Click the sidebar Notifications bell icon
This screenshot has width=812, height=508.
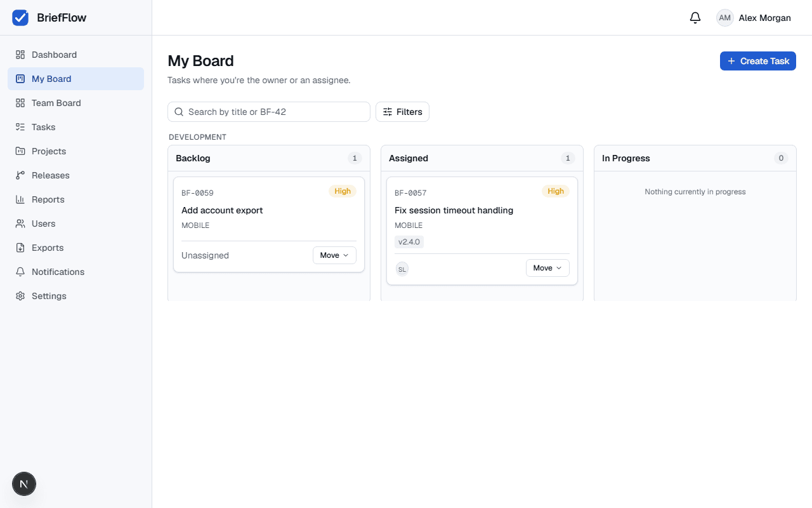click(20, 272)
